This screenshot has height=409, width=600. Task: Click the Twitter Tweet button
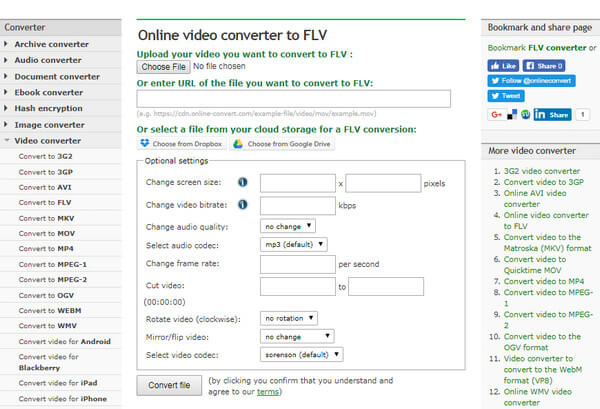click(507, 96)
